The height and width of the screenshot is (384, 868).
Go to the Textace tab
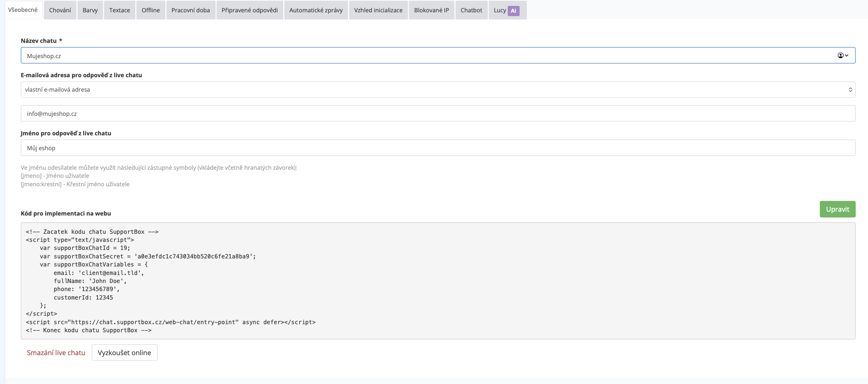tap(120, 10)
